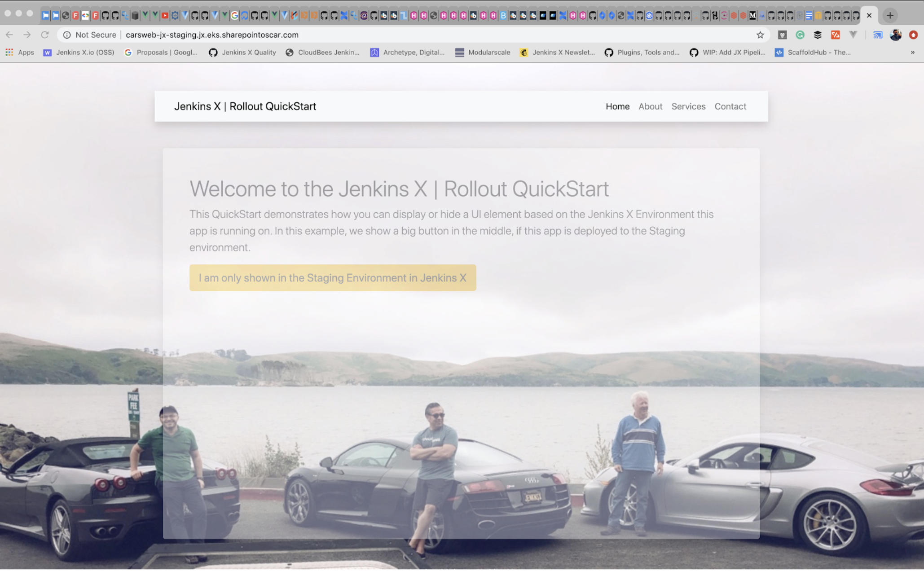
Task: Reload the current page
Action: pos(45,35)
